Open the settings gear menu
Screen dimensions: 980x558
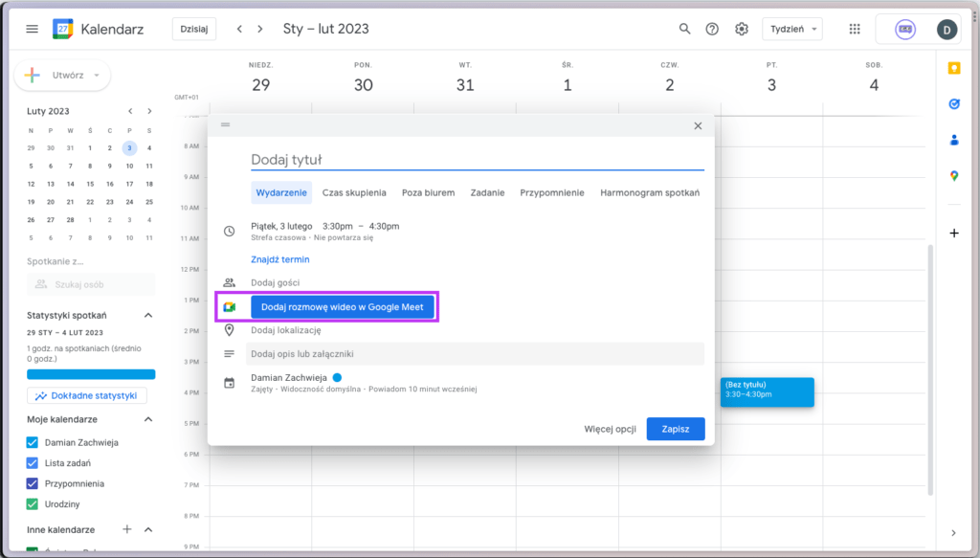coord(742,29)
